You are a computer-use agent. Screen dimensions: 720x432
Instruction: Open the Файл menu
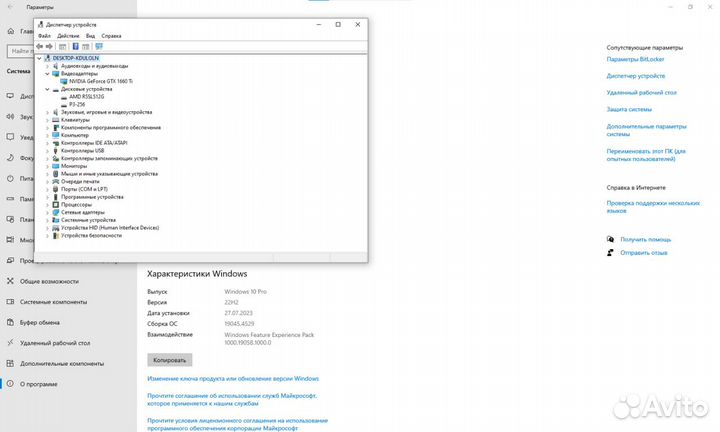44,35
